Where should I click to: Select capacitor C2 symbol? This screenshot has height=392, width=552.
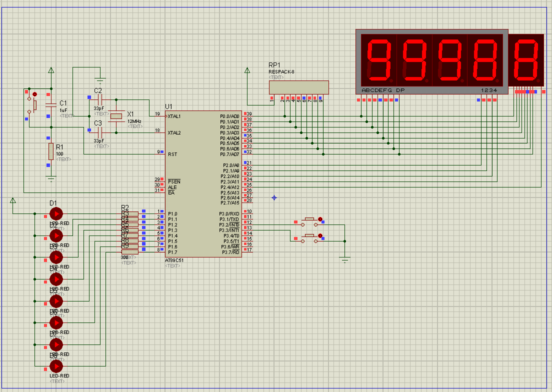click(99, 100)
